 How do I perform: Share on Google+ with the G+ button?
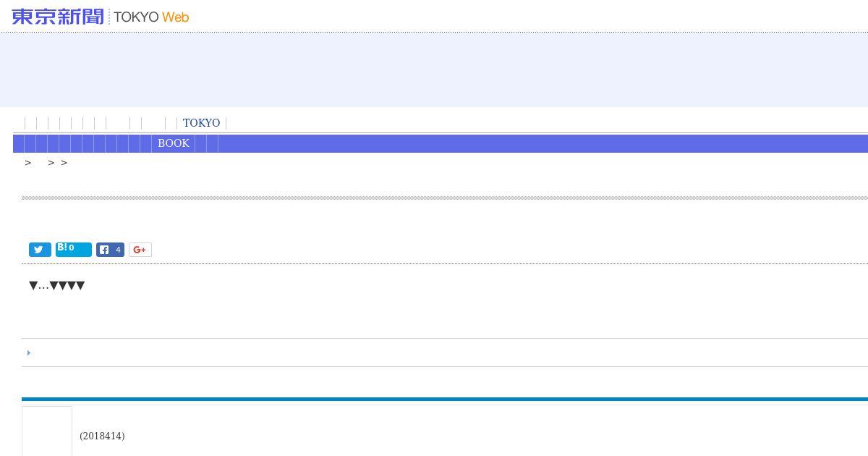click(140, 250)
